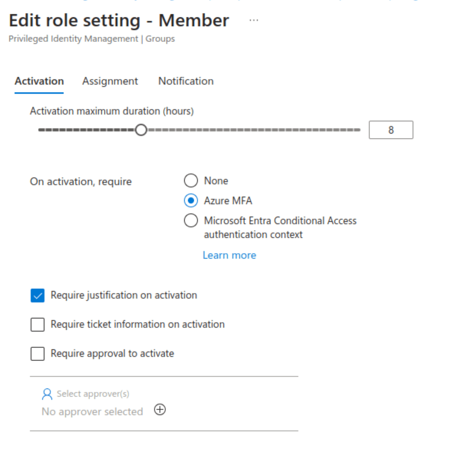The image size is (476, 476).
Task: Click the No approver selected text
Action: pos(92,412)
